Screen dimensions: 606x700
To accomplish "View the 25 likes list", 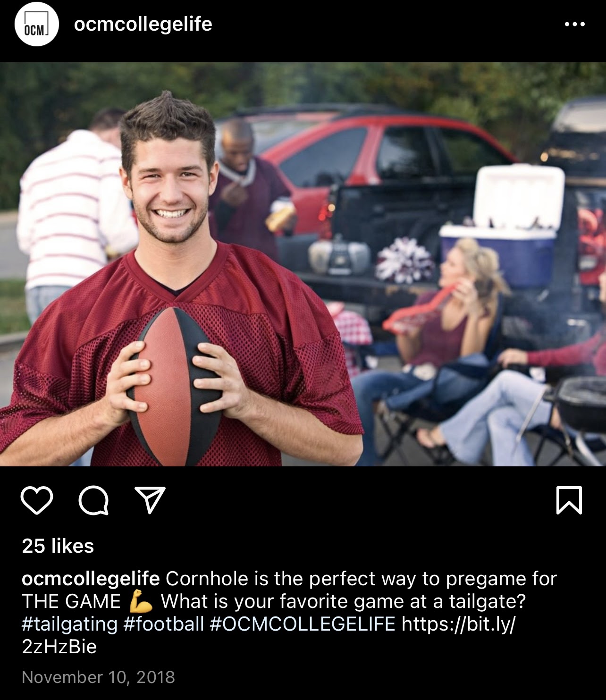I will tap(58, 546).
